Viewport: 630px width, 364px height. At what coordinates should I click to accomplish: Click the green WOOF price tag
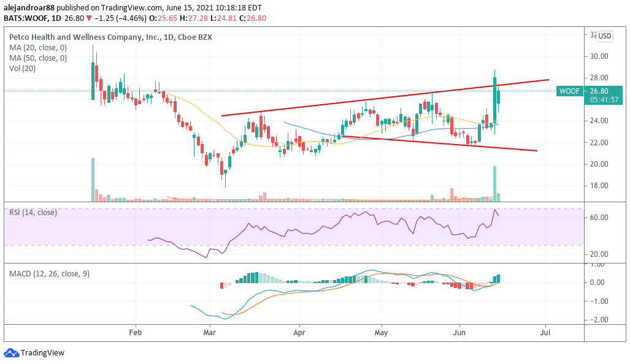point(569,91)
